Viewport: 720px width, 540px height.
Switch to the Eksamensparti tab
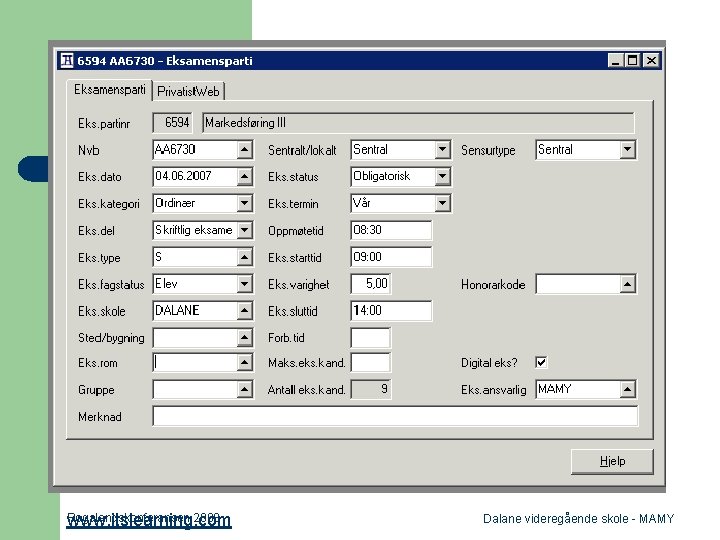pyautogui.click(x=109, y=90)
